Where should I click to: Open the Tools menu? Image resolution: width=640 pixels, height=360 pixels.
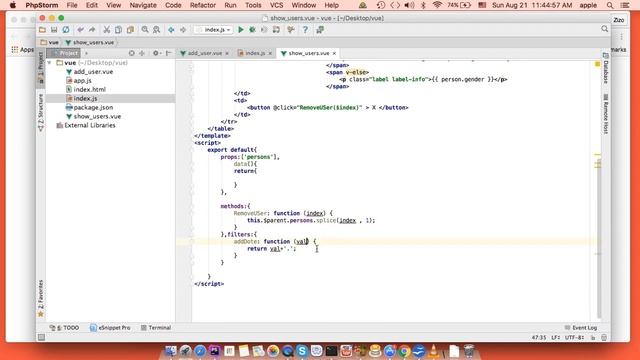[x=253, y=5]
